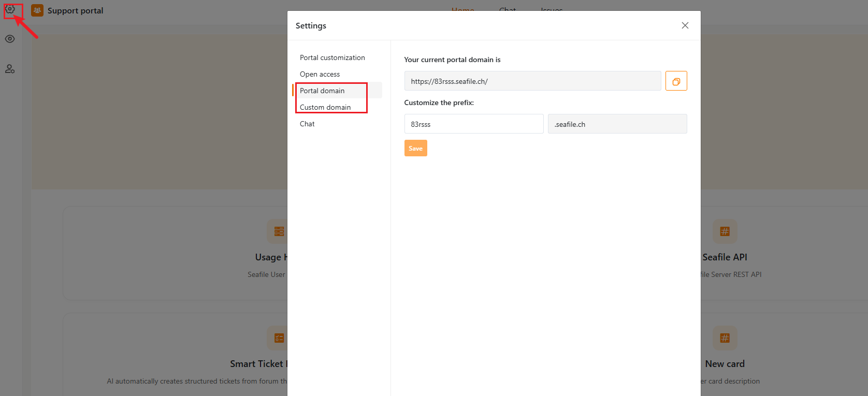Open the New card title
Screen dimensions: 868x396
(725, 364)
